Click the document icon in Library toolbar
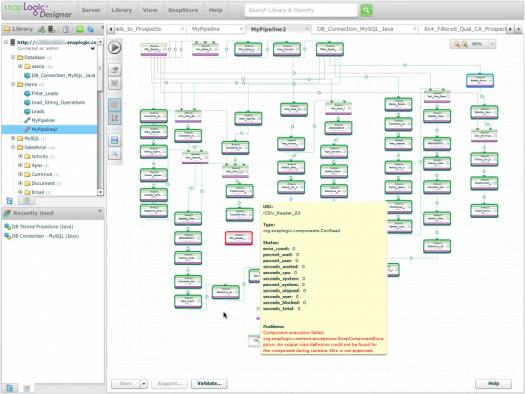 coord(66,29)
